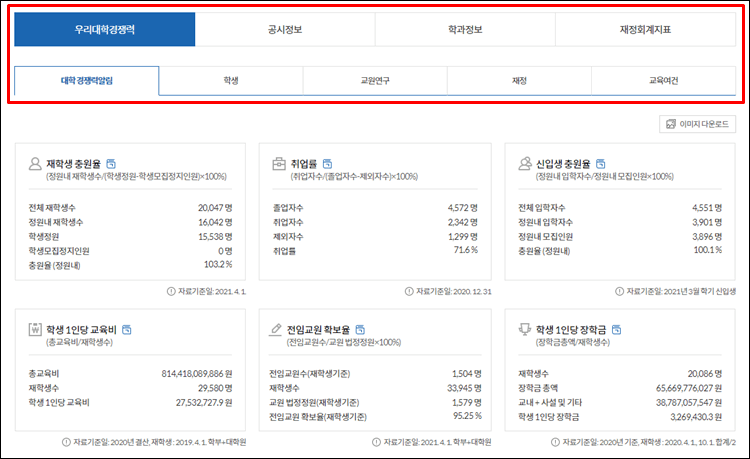Viewport: 750px width, 459px height.
Task: Open the 교육여건 sub-tab
Action: [663, 81]
